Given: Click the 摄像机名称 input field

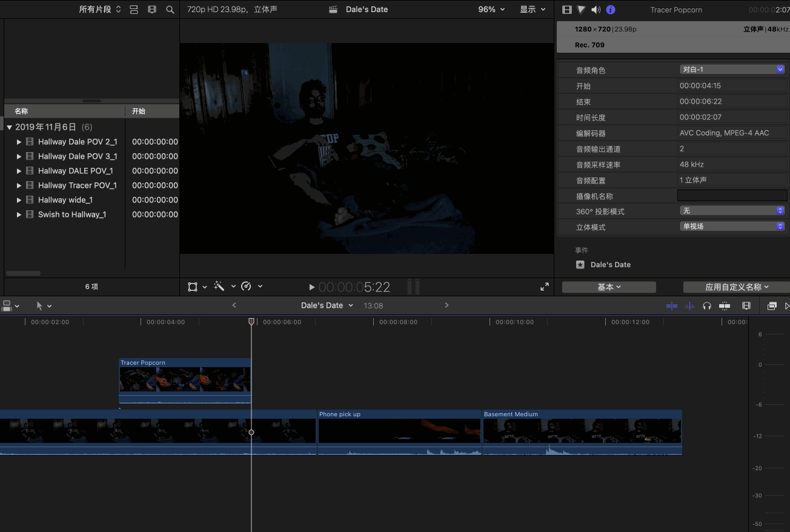Looking at the screenshot, I should (x=732, y=196).
